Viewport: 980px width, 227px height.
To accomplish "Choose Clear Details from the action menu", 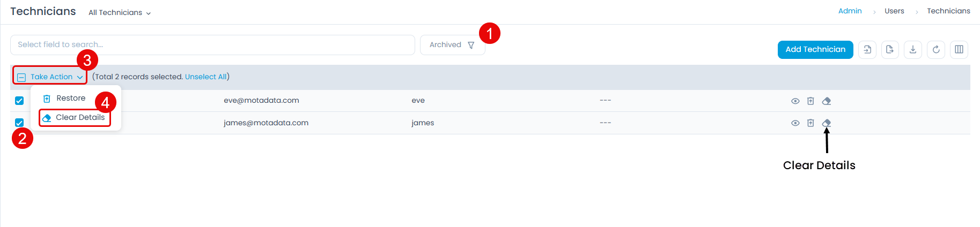I will pos(80,118).
